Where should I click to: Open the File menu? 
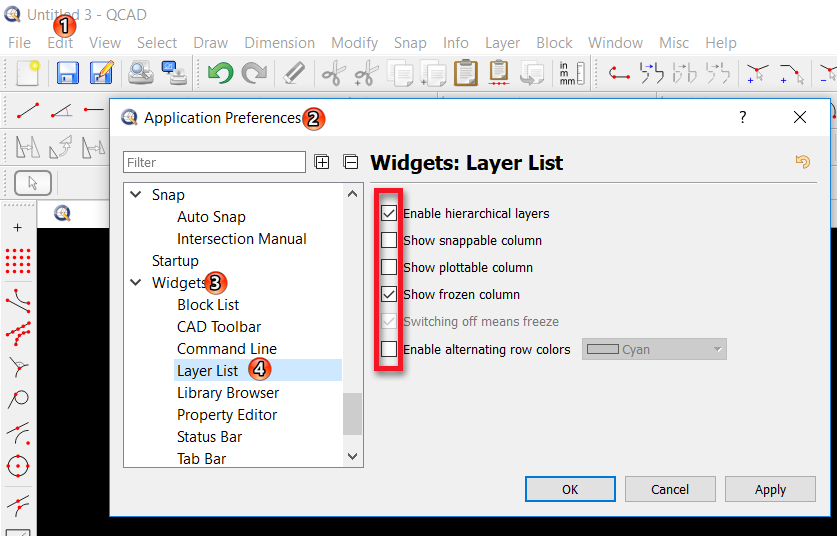[x=20, y=43]
